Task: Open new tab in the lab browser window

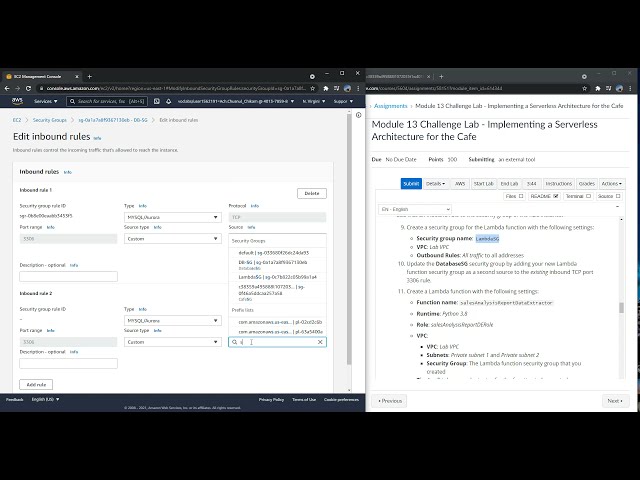Action: click(x=441, y=76)
